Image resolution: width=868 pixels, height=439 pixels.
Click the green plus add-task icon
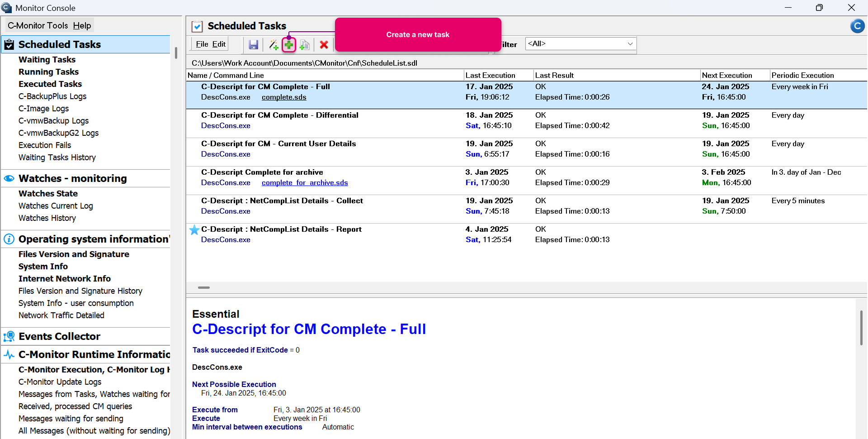pyautogui.click(x=289, y=44)
